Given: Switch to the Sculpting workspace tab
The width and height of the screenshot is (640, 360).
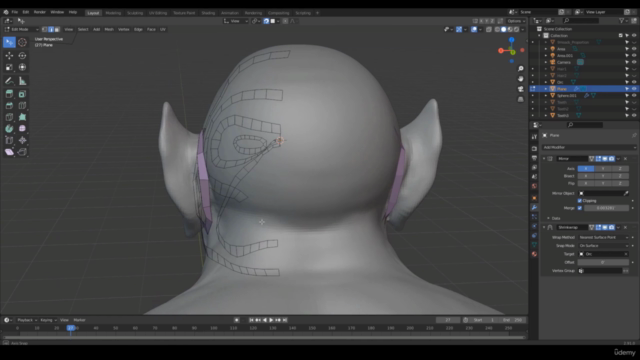Looking at the screenshot, I should point(135,13).
